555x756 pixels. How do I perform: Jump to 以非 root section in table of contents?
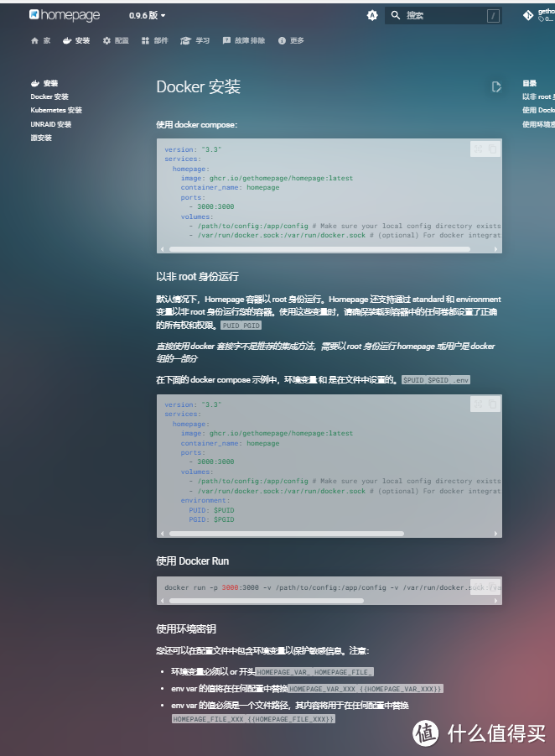[538, 96]
